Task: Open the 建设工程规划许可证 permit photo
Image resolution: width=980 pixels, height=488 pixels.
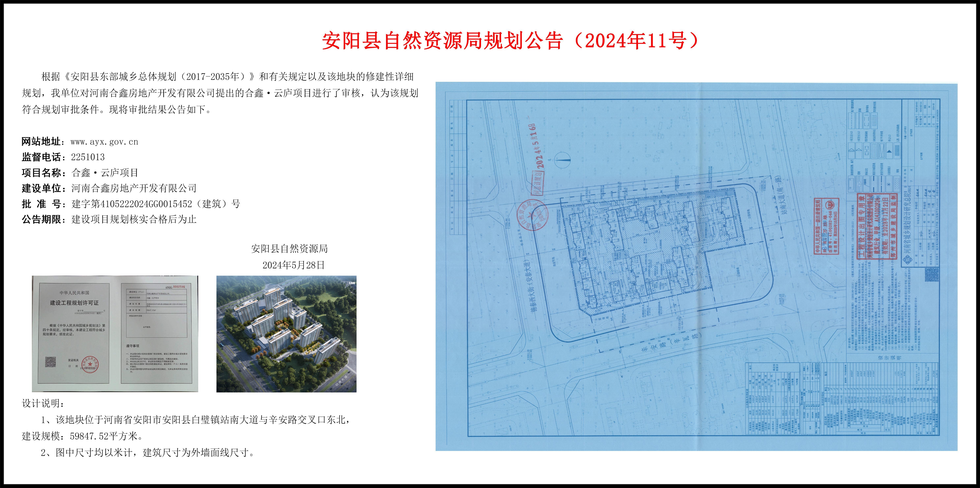Action: [x=115, y=334]
